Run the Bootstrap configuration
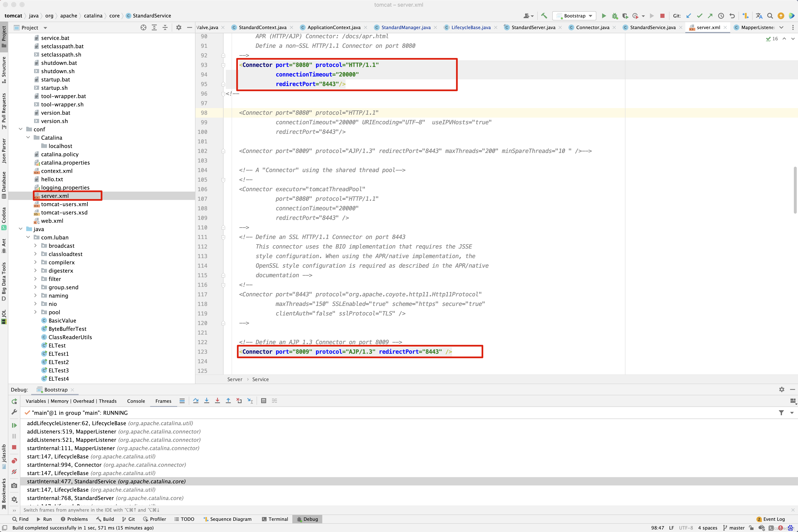 pos(604,16)
